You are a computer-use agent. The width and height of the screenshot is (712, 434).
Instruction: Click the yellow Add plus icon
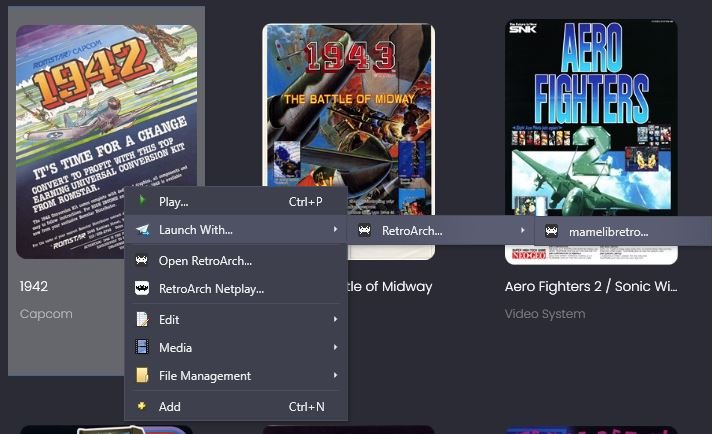click(x=142, y=406)
